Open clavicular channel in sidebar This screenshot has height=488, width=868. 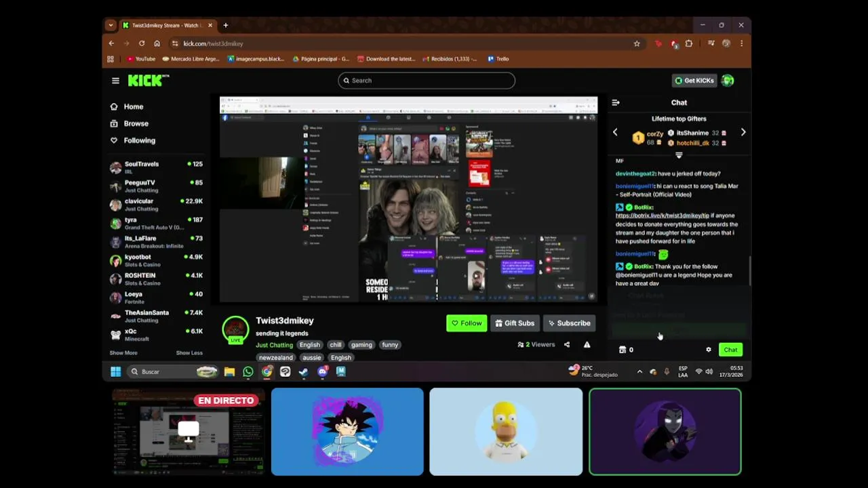(156, 205)
